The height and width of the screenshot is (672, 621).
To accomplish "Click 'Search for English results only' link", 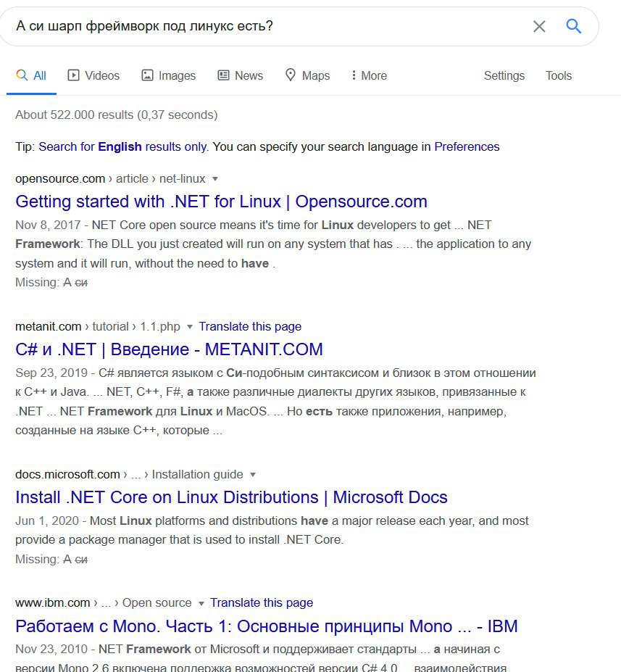I will click(123, 146).
